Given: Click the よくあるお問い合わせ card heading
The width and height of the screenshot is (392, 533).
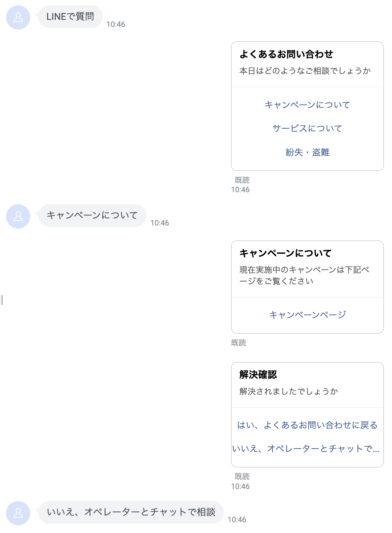Looking at the screenshot, I should [286, 54].
